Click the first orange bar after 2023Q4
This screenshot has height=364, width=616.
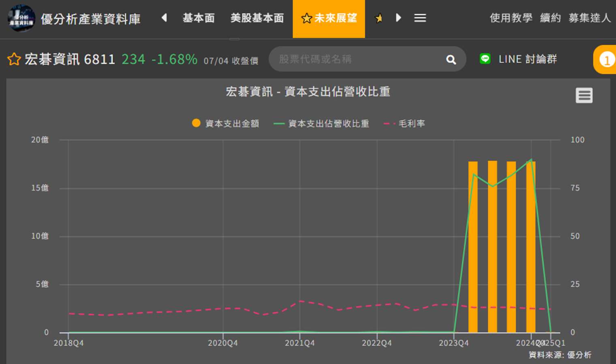pos(473,247)
